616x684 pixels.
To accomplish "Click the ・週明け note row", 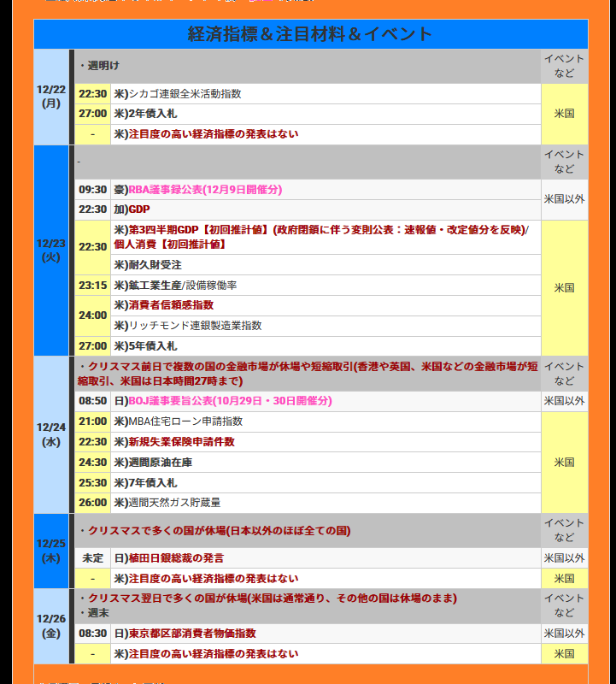I will coord(308,66).
